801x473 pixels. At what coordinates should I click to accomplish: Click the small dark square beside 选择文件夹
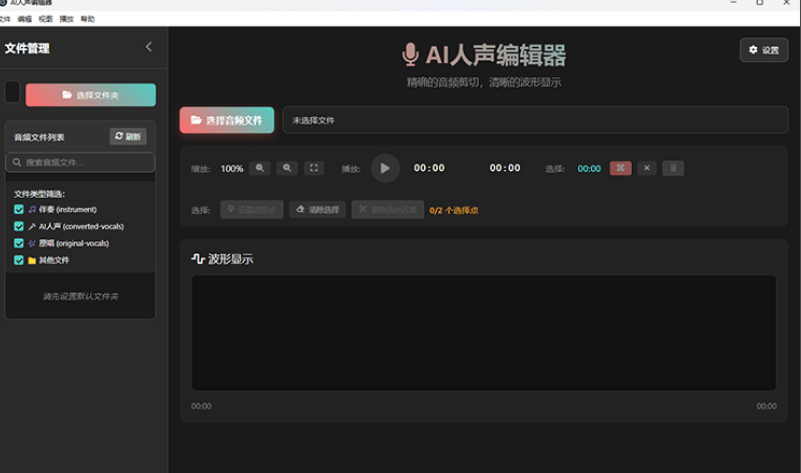[12, 92]
